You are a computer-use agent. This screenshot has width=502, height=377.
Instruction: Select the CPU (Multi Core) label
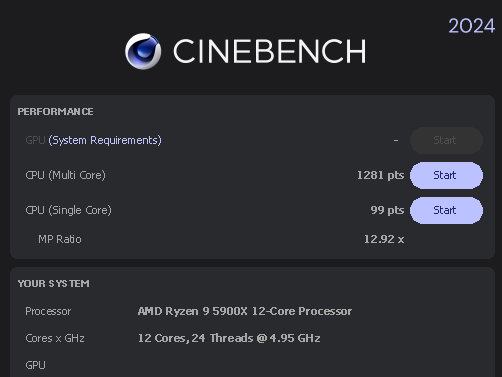click(65, 175)
